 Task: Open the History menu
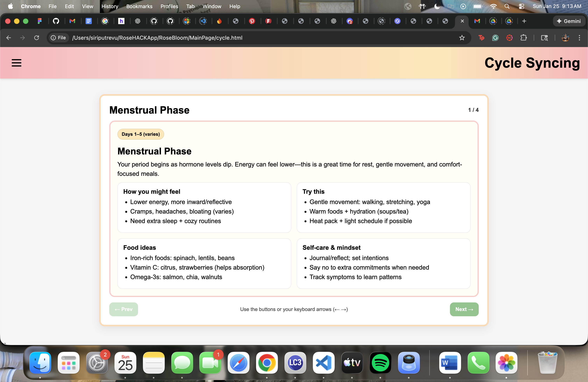click(110, 6)
